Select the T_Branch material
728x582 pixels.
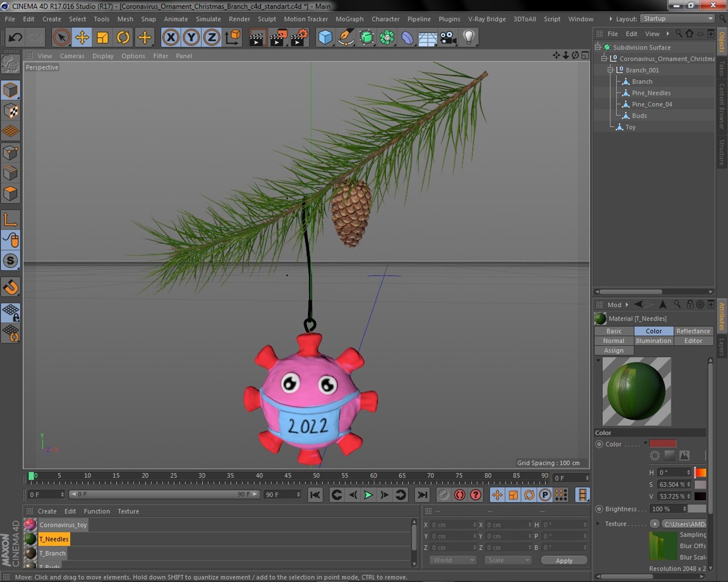52,553
